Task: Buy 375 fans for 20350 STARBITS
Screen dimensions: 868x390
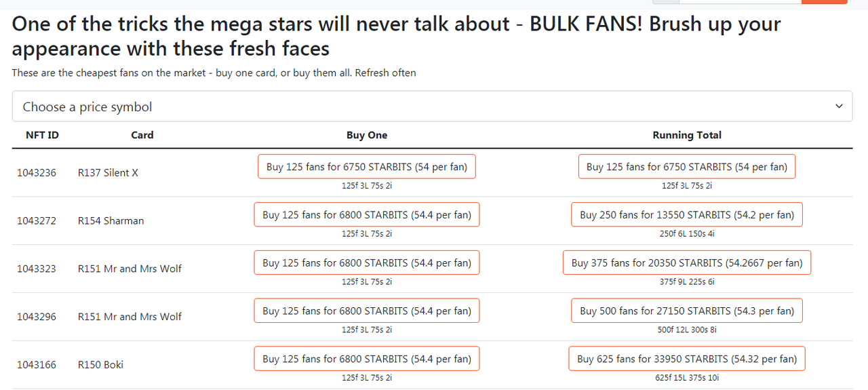Action: coord(687,262)
